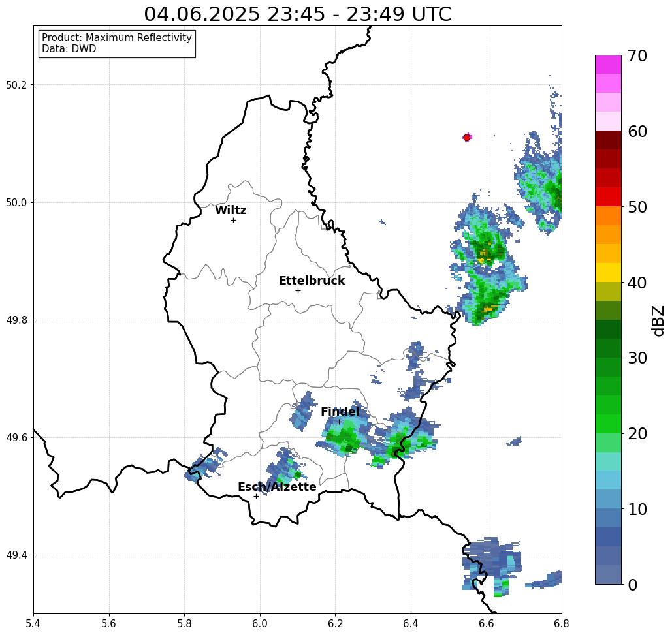
Task: Click longitude axis label 5.6
Action: tap(109, 623)
